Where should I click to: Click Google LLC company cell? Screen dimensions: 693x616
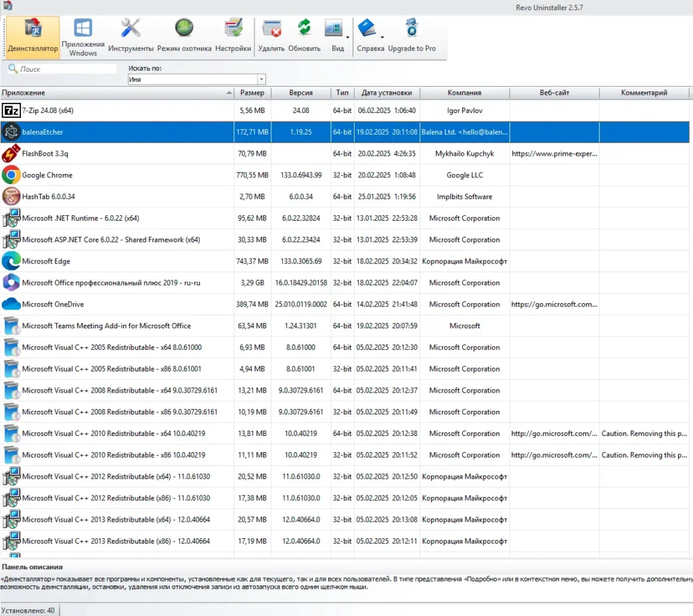[464, 175]
